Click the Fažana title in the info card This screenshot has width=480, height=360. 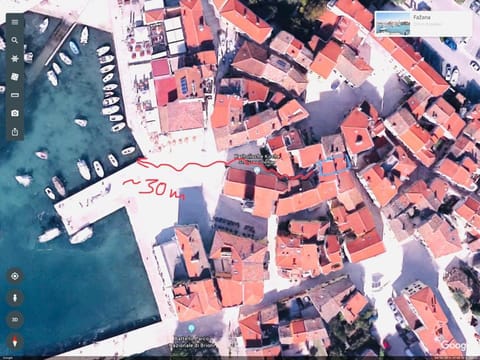(x=422, y=17)
